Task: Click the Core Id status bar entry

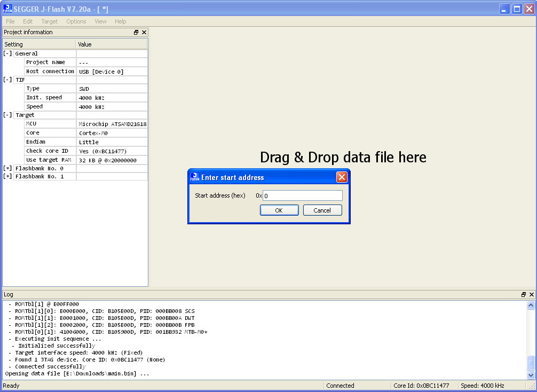Action: click(421, 386)
